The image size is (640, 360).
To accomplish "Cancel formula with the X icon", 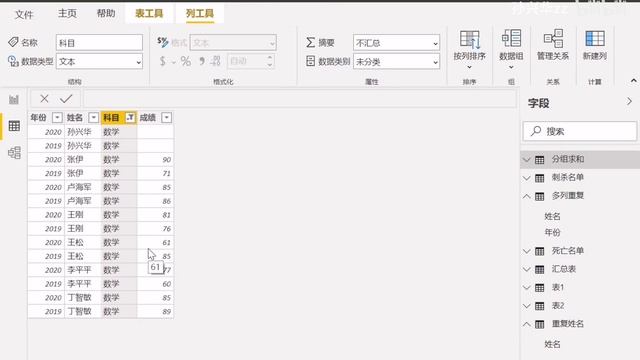I will pos(44,98).
